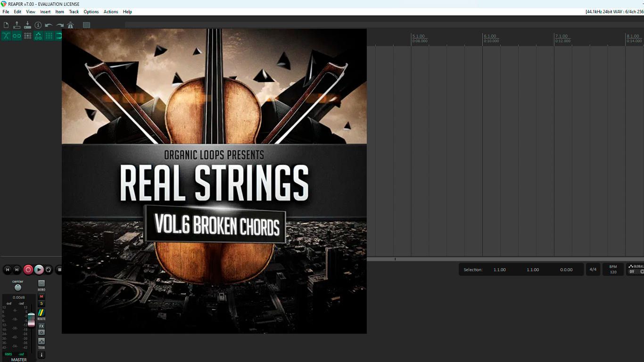Undo the last action
Image resolution: width=644 pixels, height=362 pixels.
[x=49, y=25]
